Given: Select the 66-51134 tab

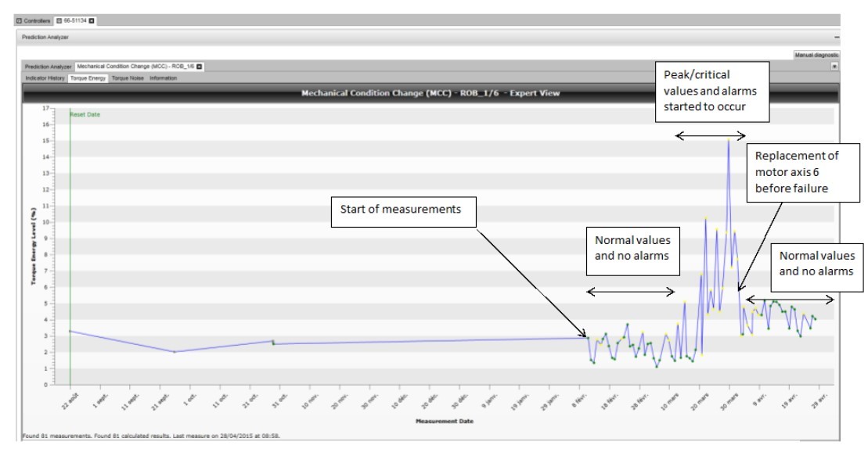Looking at the screenshot, I should (74, 21).
